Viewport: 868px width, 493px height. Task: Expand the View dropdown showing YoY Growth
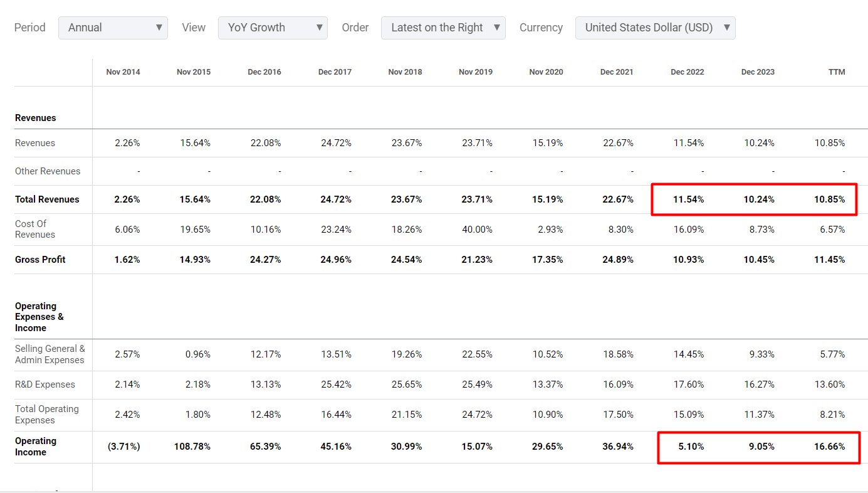273,28
